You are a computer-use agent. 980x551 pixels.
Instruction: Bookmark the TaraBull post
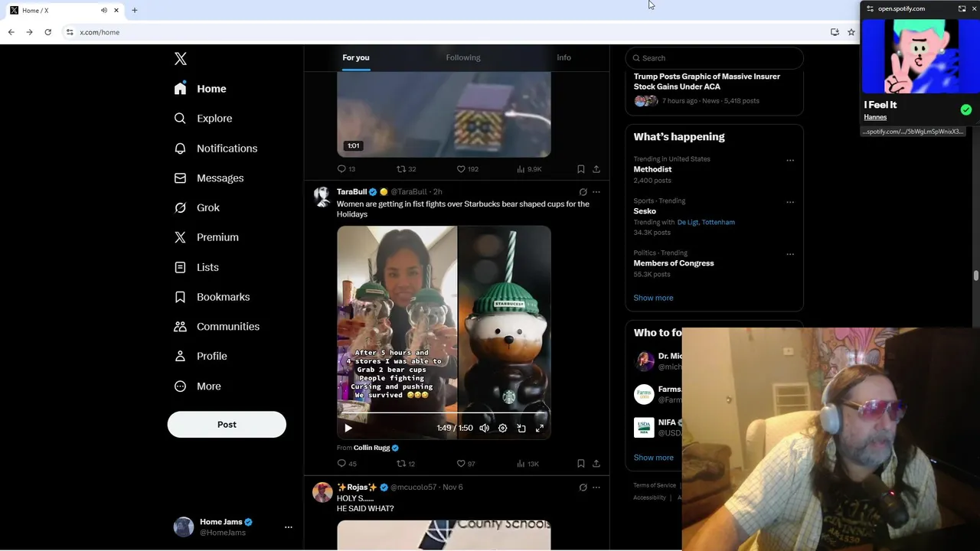[581, 464]
